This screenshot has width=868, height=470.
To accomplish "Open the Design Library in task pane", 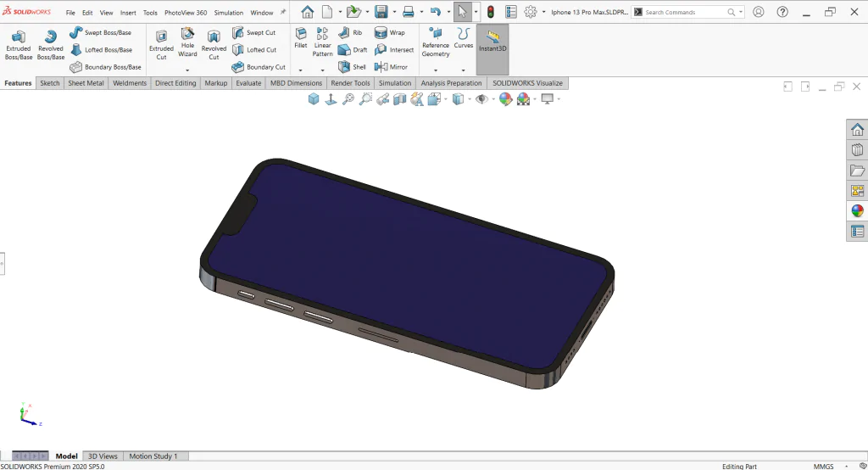I will click(857, 150).
